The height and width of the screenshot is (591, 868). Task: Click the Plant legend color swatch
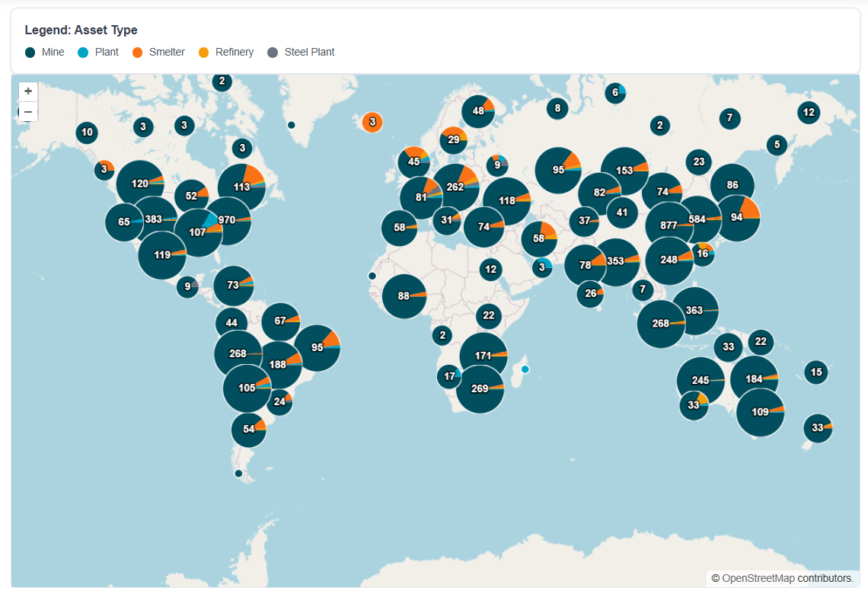(83, 52)
